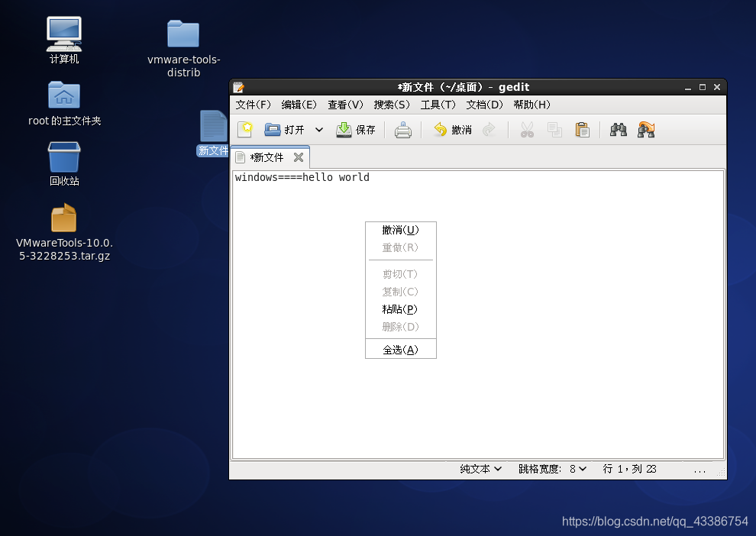Click the scissors cut icon
This screenshot has width=756, height=536.
[527, 130]
